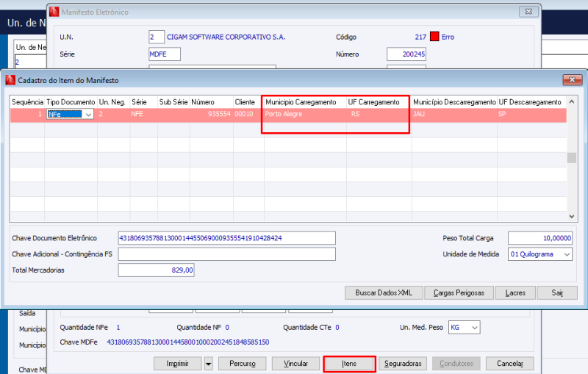588x374 pixels.
Task: Click the Un. de Neg. field in background window
Action: point(30,62)
